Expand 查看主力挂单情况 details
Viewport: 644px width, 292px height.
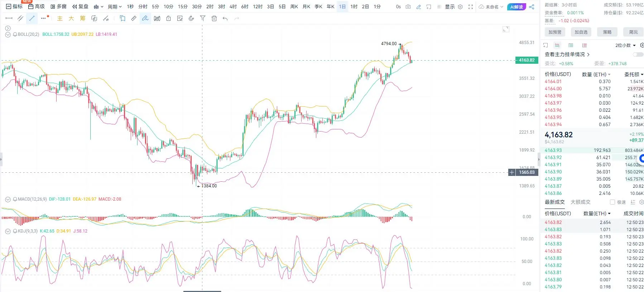(x=567, y=54)
